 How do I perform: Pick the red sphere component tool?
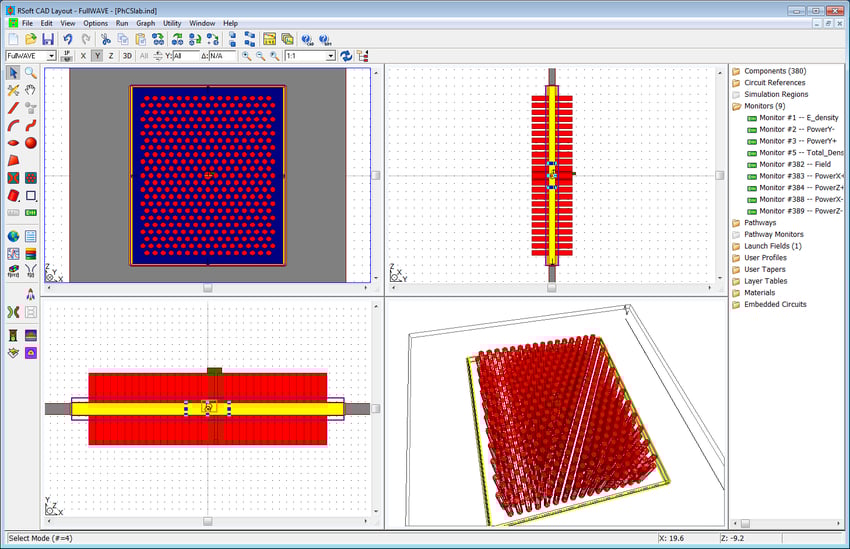[31, 143]
